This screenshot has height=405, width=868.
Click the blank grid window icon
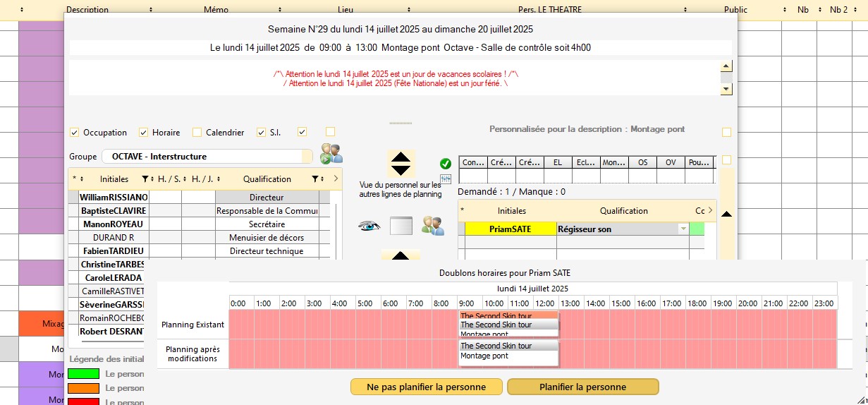click(x=401, y=226)
